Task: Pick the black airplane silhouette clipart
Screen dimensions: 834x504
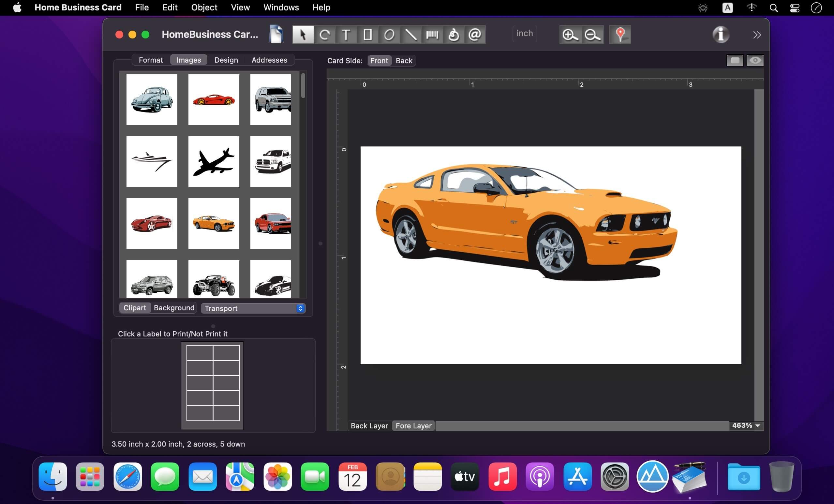Action: [x=214, y=162]
